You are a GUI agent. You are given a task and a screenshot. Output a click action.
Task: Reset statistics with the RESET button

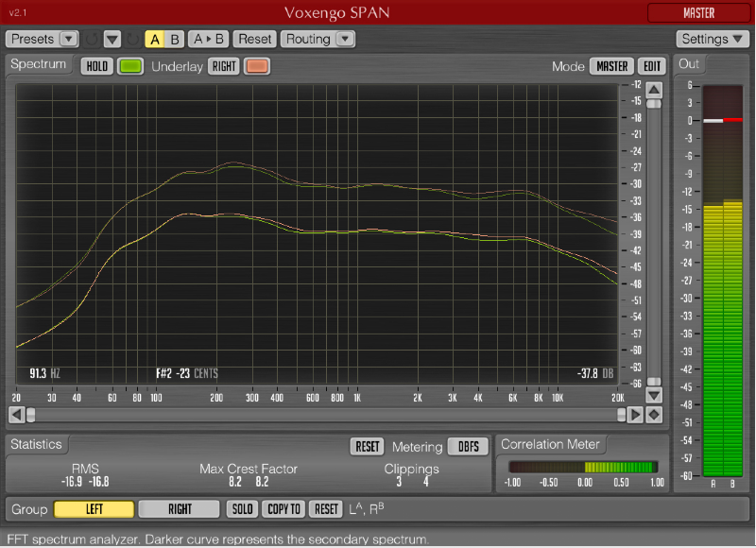[367, 446]
